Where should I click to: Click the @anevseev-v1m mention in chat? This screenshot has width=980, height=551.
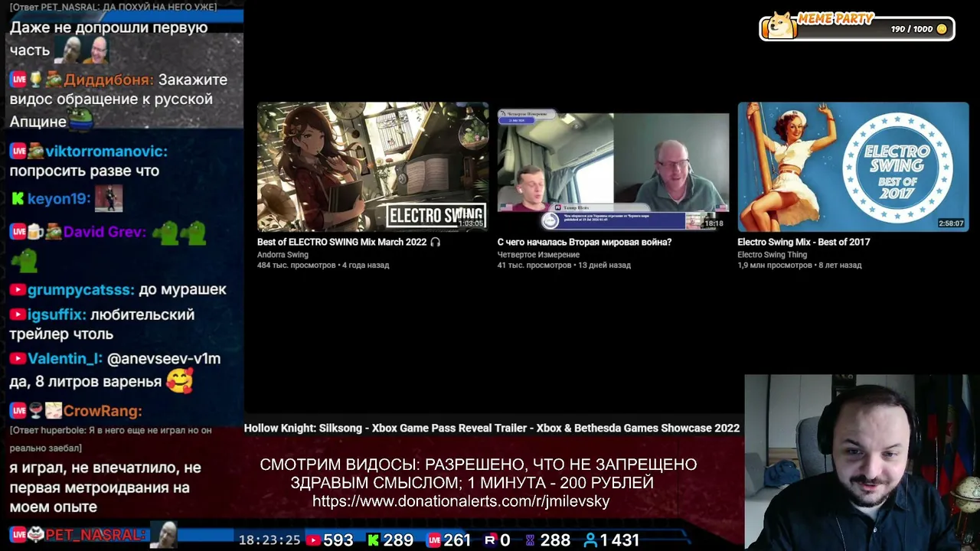coord(164,359)
